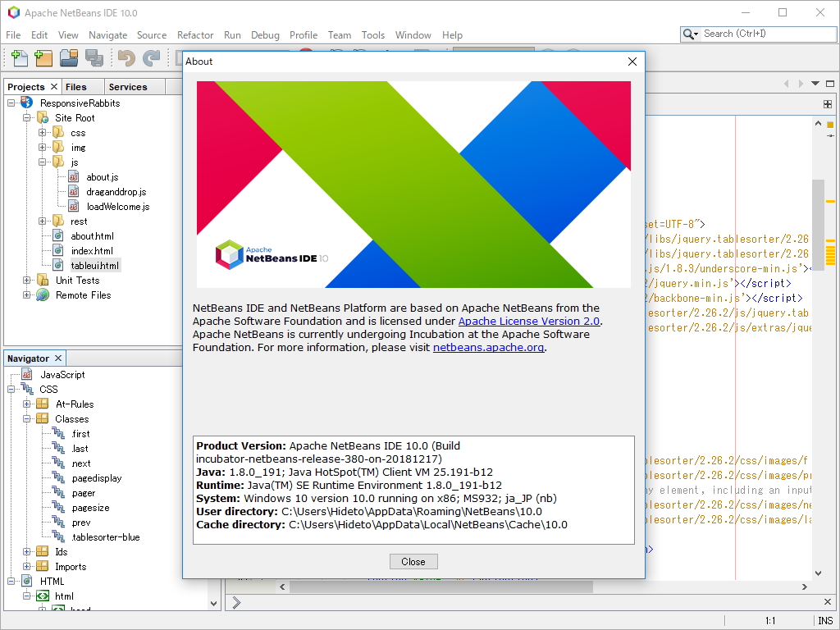The image size is (840, 630).
Task: Click the Open Project toolbar icon
Action: coord(69,58)
